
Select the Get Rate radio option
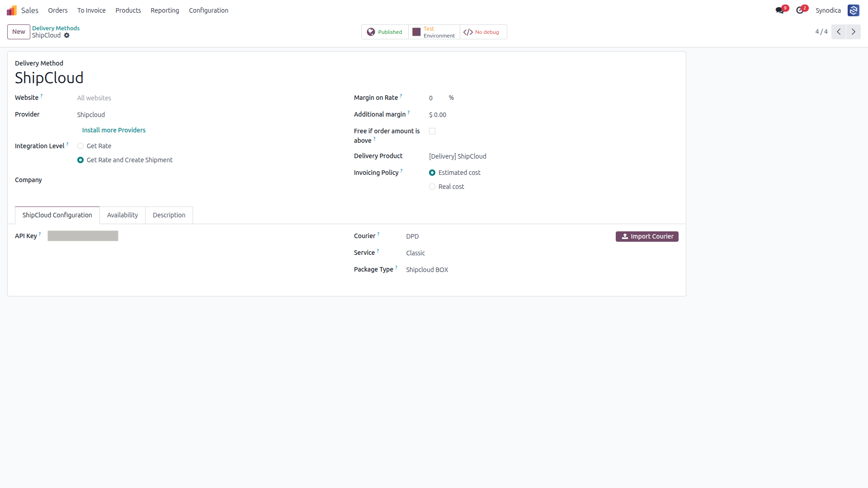(x=80, y=146)
